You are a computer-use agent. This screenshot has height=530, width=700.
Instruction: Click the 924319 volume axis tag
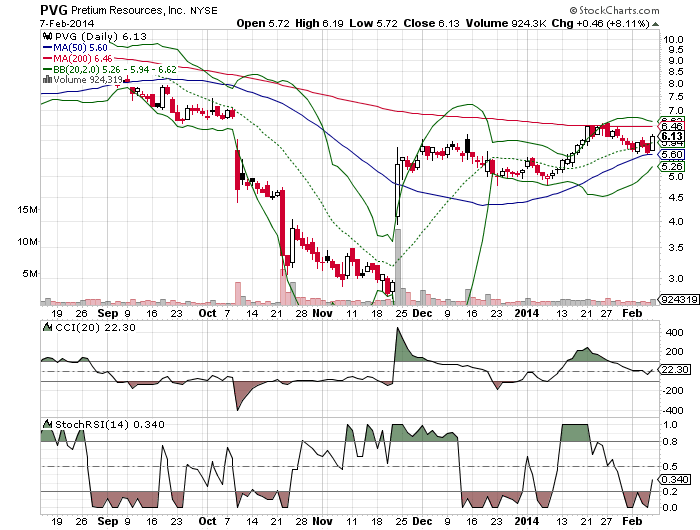(x=679, y=300)
